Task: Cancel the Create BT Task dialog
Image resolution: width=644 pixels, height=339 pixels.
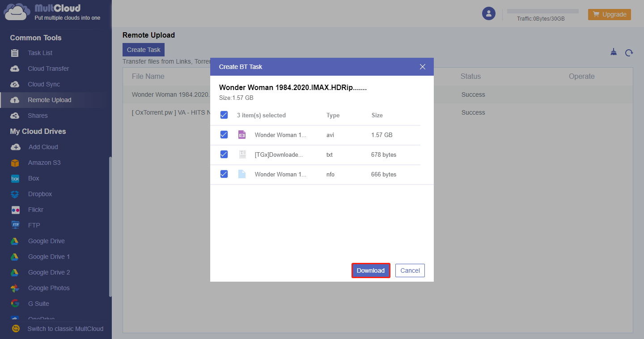Action: click(410, 270)
